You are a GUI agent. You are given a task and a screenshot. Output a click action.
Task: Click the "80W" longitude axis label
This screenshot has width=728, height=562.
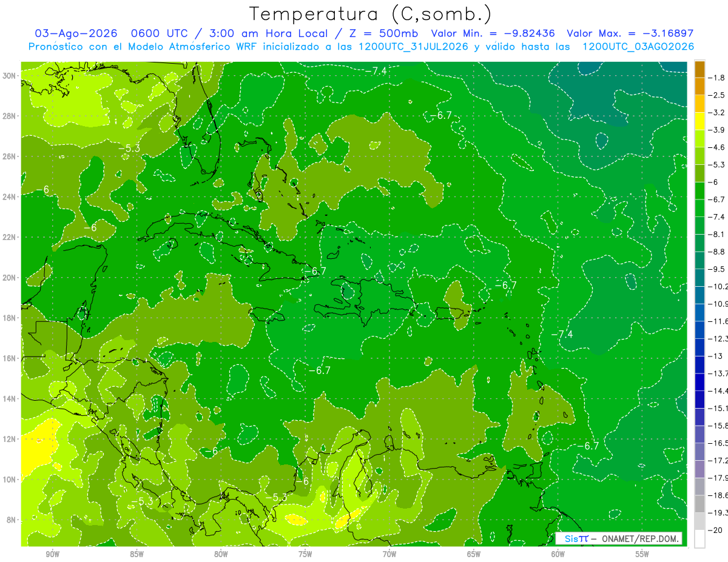(221, 554)
